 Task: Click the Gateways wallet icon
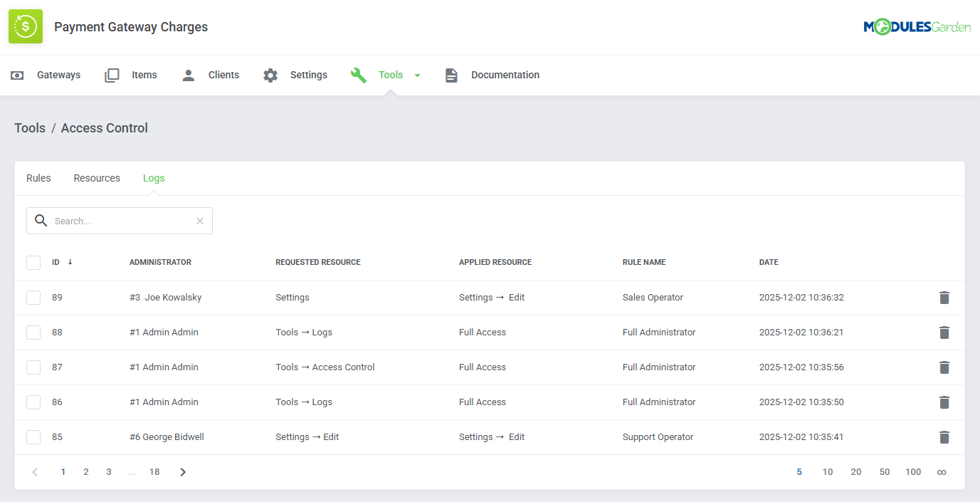click(x=16, y=75)
